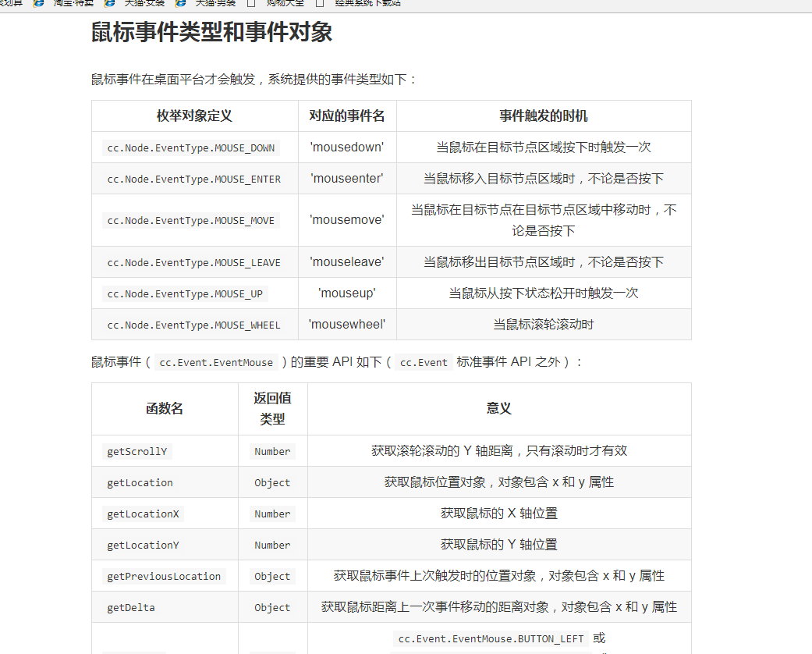Click Number type in getLocationX row

[x=272, y=514]
